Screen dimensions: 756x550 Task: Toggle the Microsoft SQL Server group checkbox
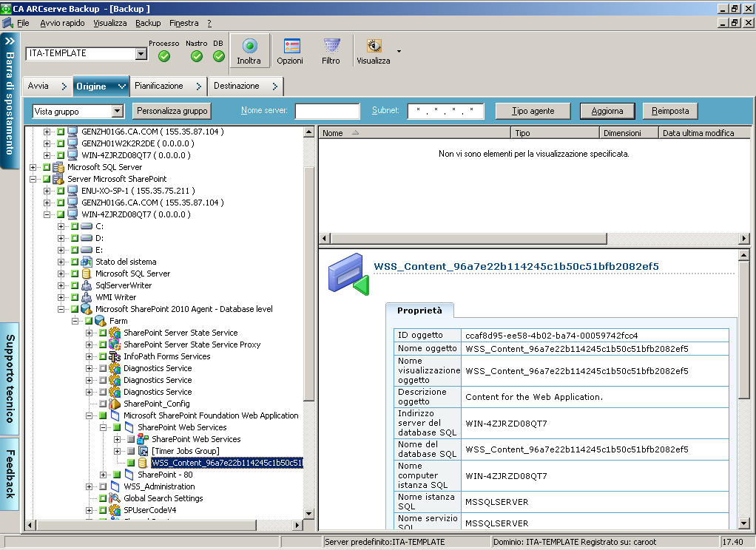pos(47,167)
